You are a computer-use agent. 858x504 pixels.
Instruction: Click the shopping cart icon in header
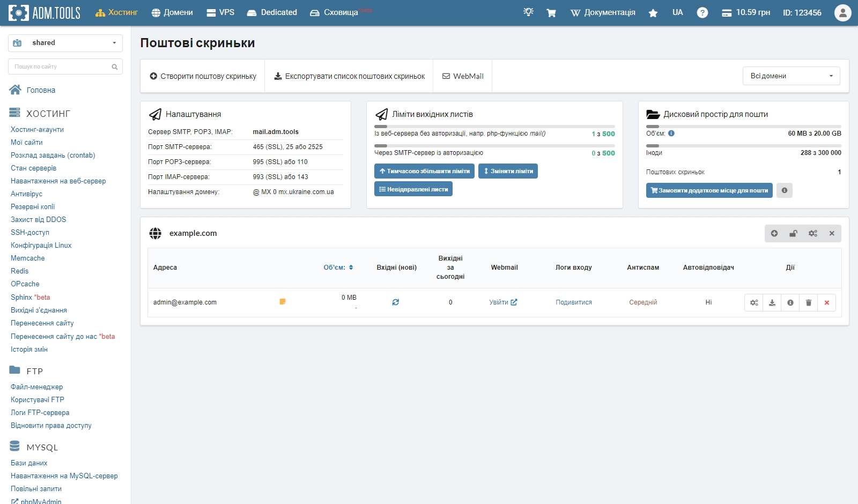(551, 13)
